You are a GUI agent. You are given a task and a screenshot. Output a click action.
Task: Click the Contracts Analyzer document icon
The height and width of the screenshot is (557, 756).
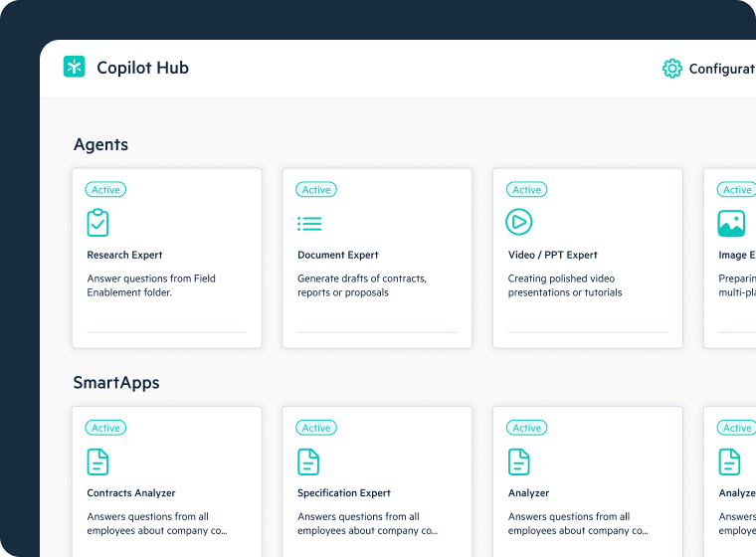97,462
